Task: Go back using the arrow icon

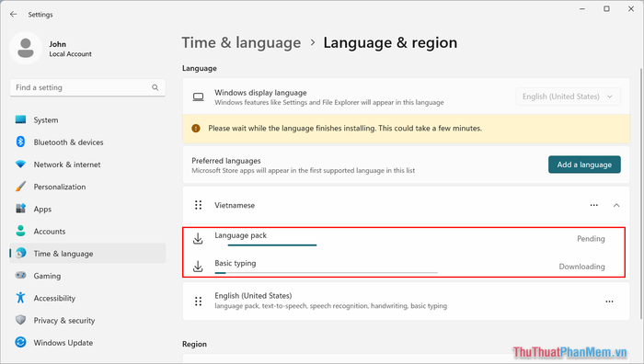Action: (x=14, y=15)
